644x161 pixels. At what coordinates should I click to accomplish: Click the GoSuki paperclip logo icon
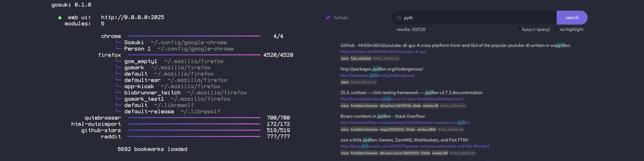click(328, 18)
